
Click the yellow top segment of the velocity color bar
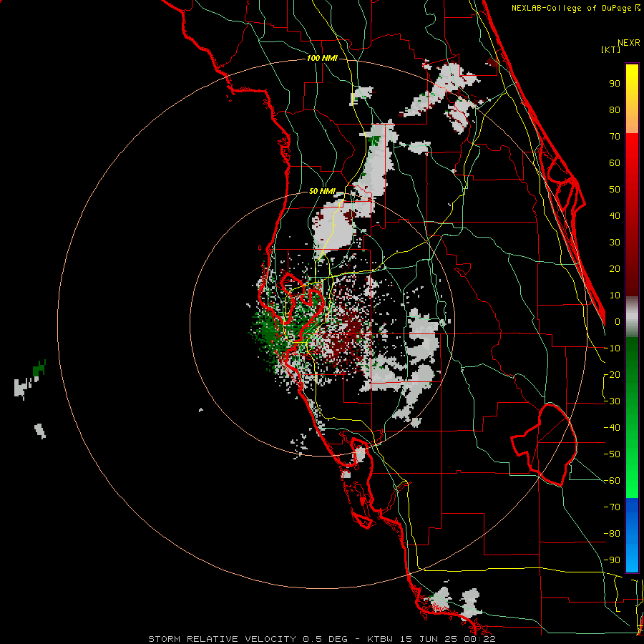(x=632, y=99)
